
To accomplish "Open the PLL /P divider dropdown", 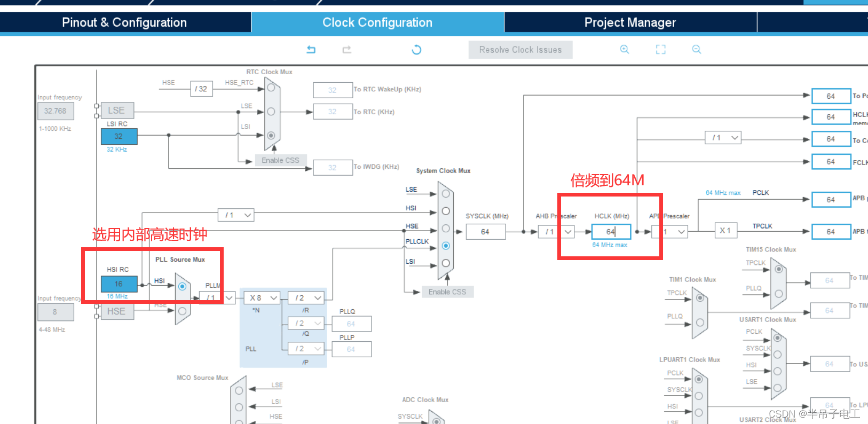I will coord(306,349).
